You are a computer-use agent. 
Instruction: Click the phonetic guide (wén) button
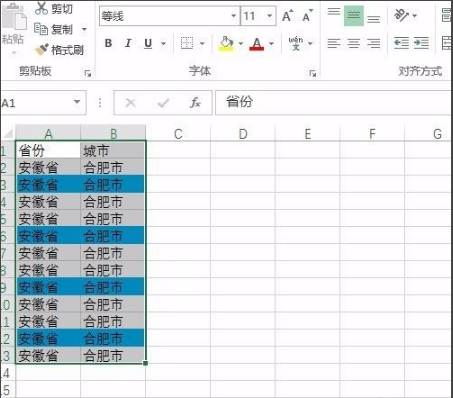pyautogui.click(x=296, y=43)
